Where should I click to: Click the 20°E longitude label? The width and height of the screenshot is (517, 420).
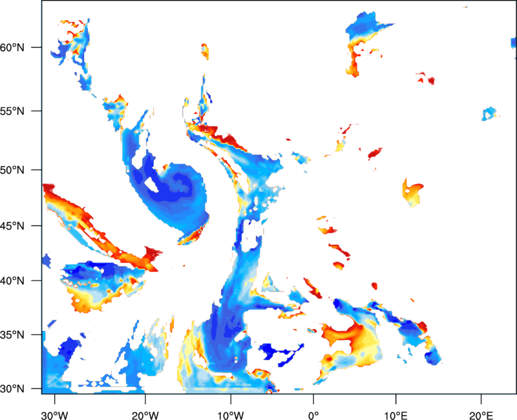(481, 415)
